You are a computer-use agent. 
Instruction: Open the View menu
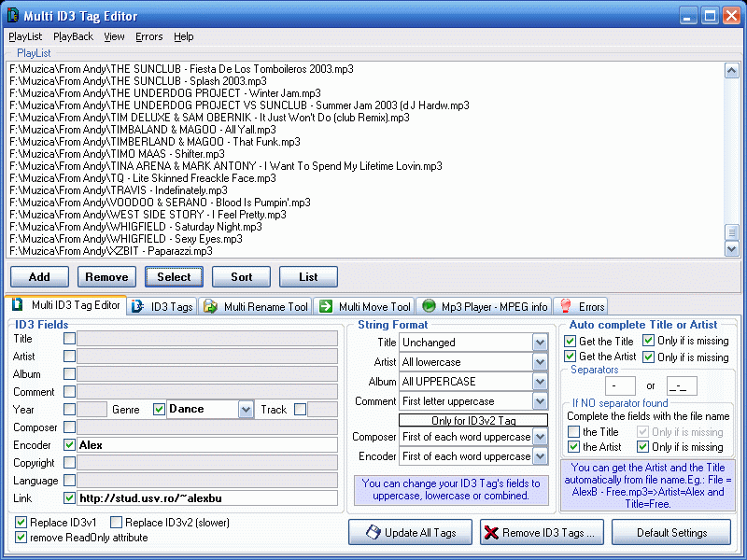(x=114, y=36)
